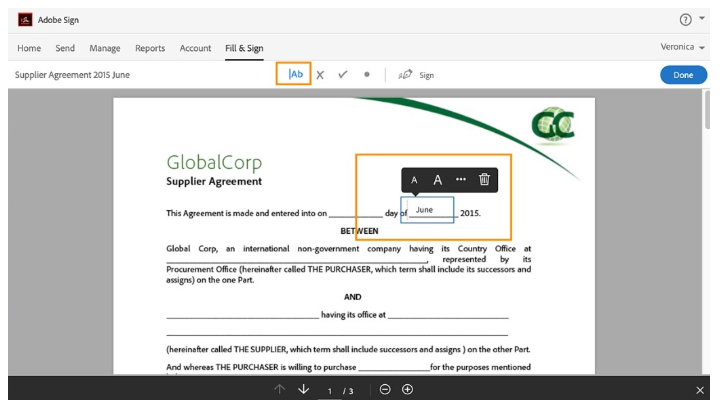
Task: Close the bottom page navigation bar
Action: pyautogui.click(x=700, y=390)
